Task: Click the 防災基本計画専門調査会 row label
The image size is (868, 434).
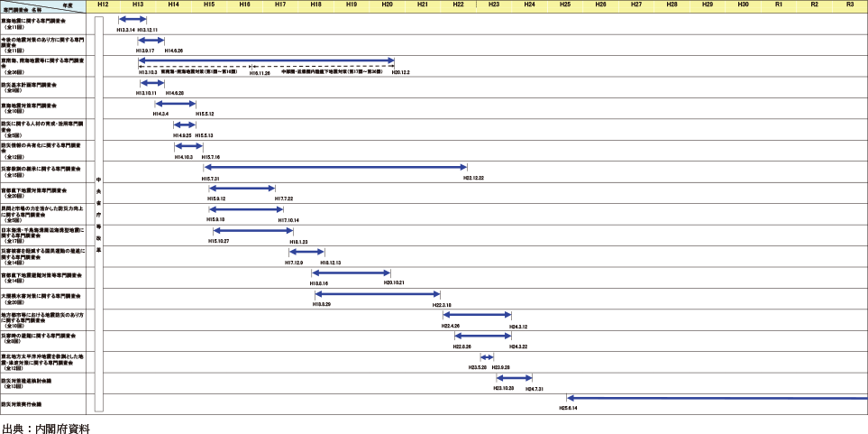Action: tap(29, 85)
